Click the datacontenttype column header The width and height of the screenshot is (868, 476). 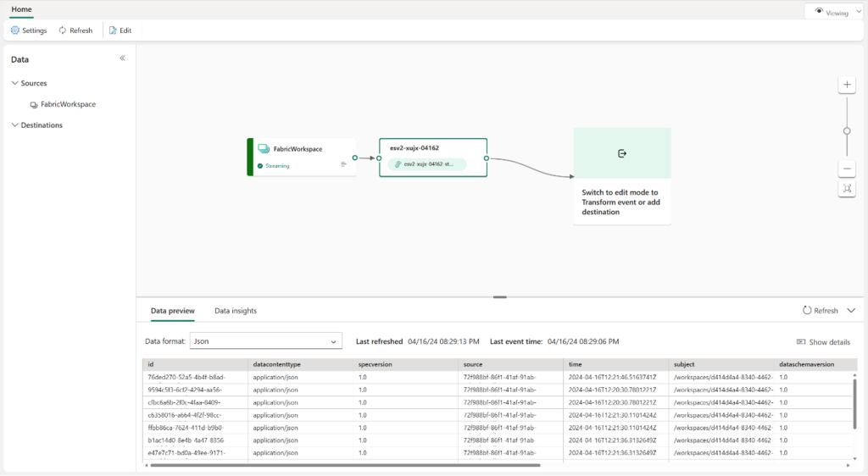pos(300,364)
